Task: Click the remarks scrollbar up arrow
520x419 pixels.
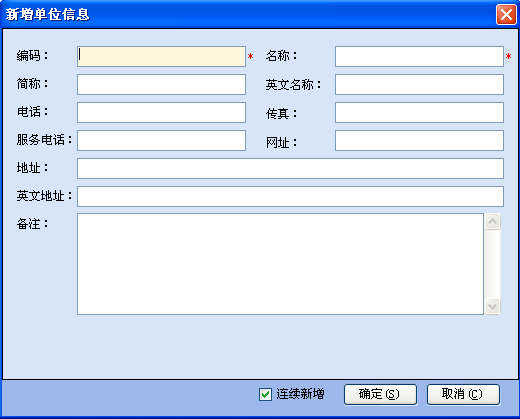Action: pyautogui.click(x=493, y=221)
